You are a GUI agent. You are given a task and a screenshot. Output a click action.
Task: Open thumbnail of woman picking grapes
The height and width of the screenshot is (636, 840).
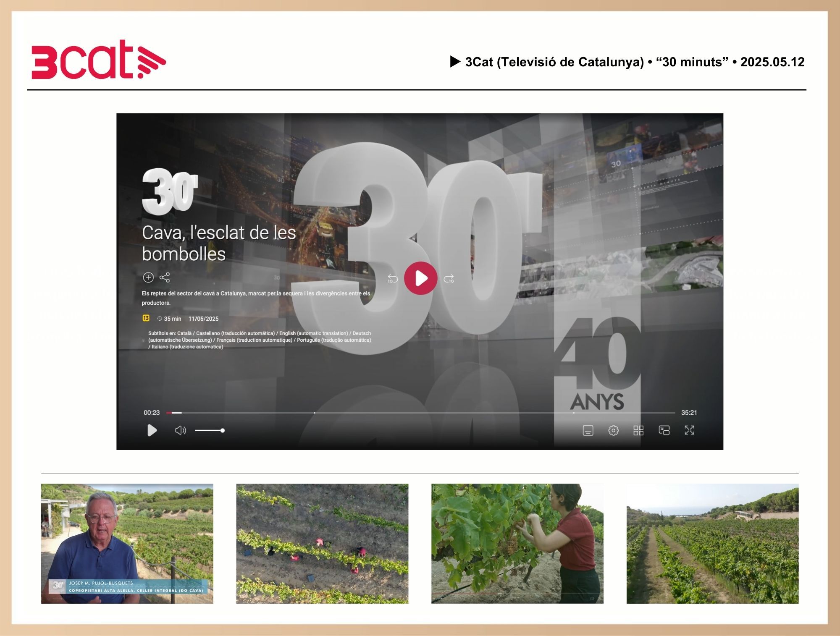click(x=517, y=544)
